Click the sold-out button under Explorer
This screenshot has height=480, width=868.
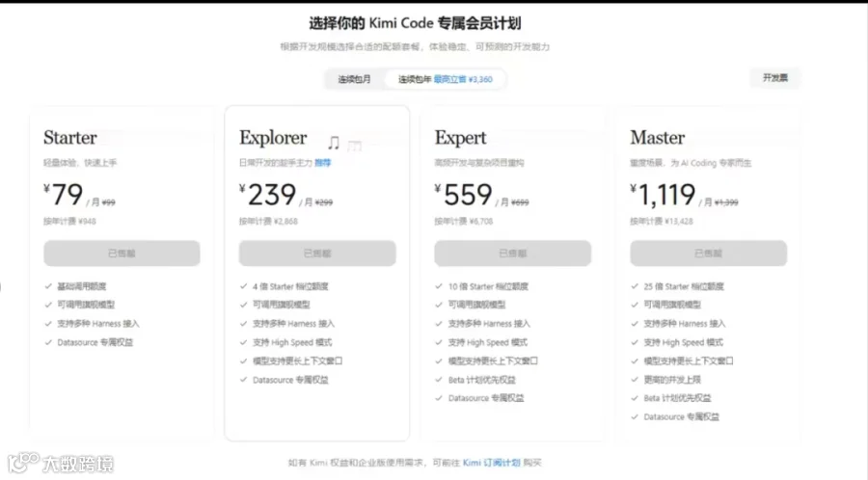[317, 253]
